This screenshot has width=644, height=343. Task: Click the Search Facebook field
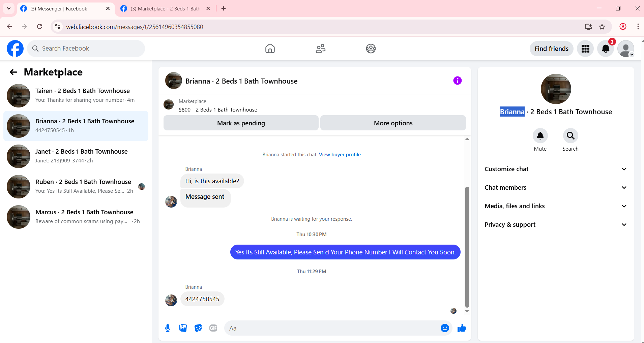tap(86, 49)
